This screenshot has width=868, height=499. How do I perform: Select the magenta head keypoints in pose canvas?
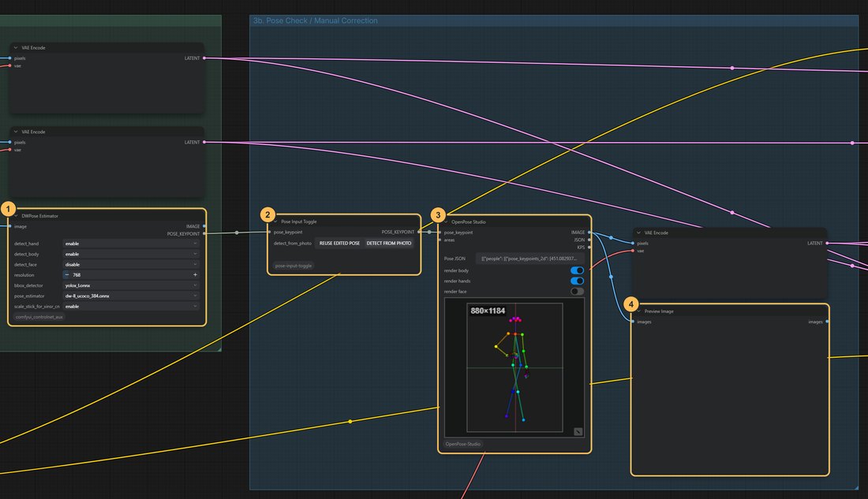click(x=516, y=319)
